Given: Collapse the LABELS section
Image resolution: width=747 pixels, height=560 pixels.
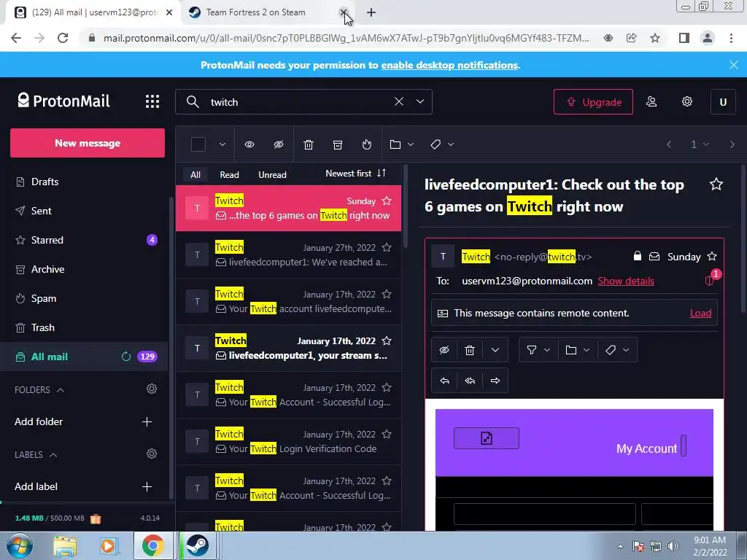Looking at the screenshot, I should pyautogui.click(x=36, y=455).
